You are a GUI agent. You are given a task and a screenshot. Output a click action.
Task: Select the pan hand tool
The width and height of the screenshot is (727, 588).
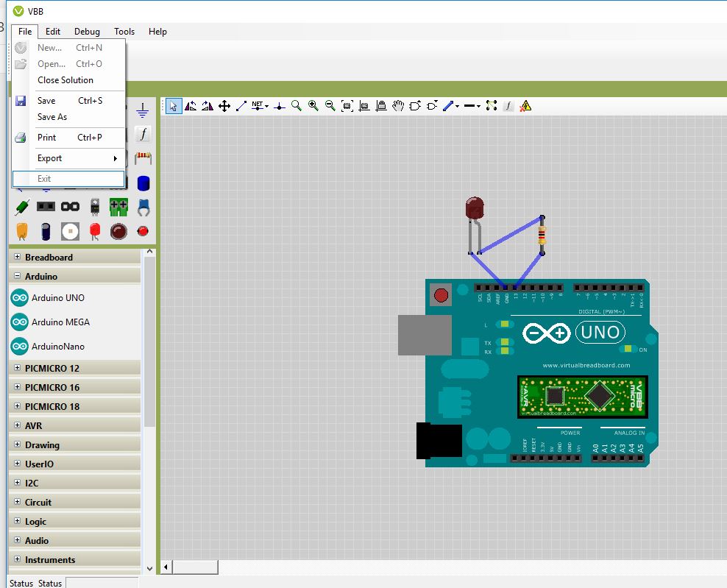[x=398, y=105]
